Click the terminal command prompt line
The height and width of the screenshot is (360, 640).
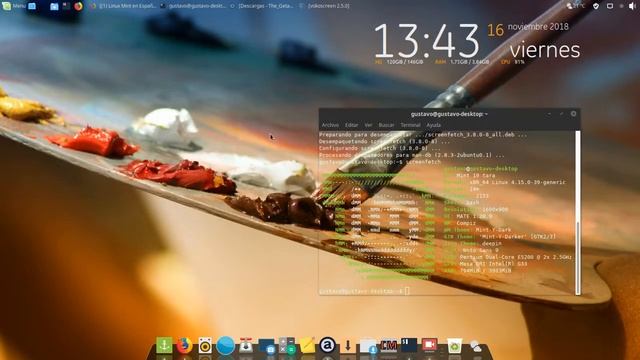pyautogui.click(x=364, y=291)
